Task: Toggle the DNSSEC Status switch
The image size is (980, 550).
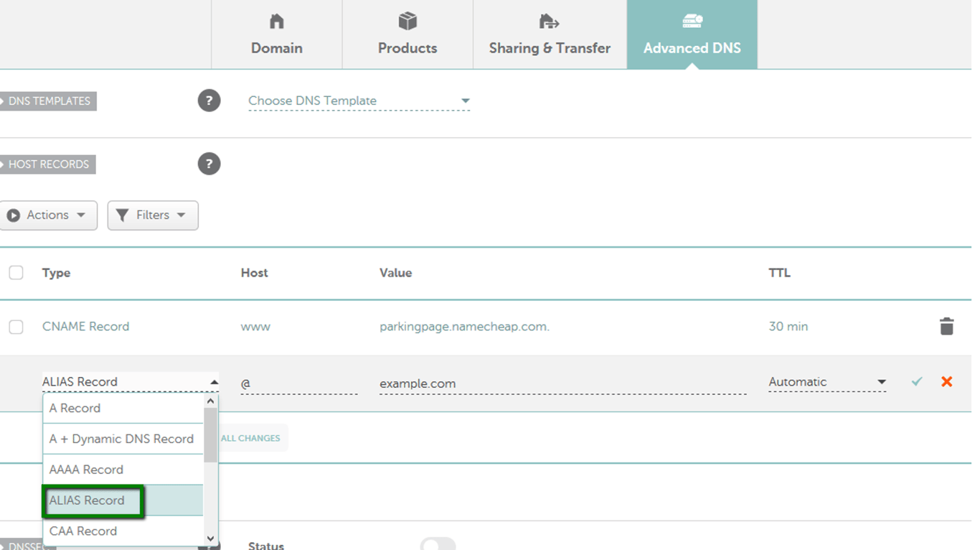Action: (x=438, y=544)
